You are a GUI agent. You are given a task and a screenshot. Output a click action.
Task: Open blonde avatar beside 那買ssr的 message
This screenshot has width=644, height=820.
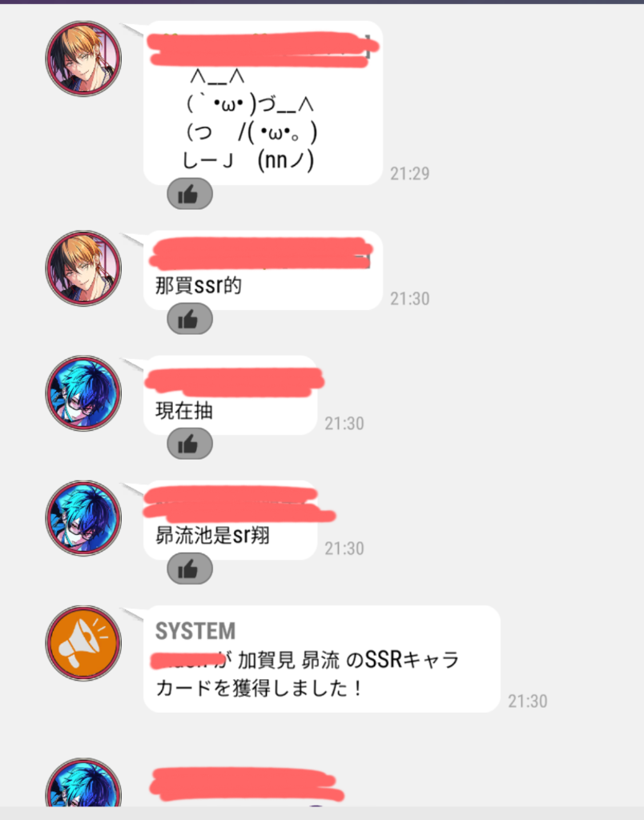tap(83, 268)
